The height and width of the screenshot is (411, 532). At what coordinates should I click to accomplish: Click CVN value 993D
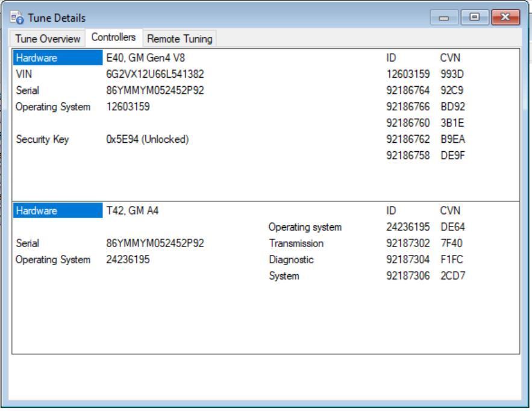pyautogui.click(x=451, y=74)
